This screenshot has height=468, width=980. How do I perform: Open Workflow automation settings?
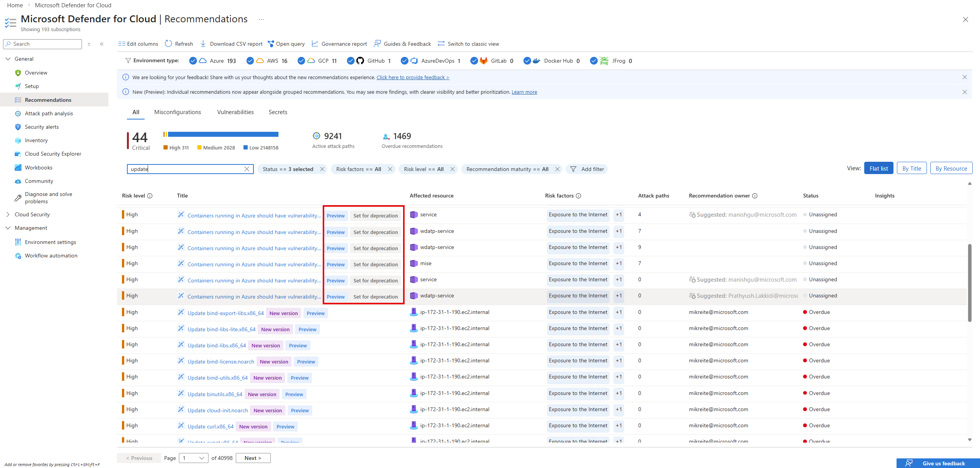[51, 256]
